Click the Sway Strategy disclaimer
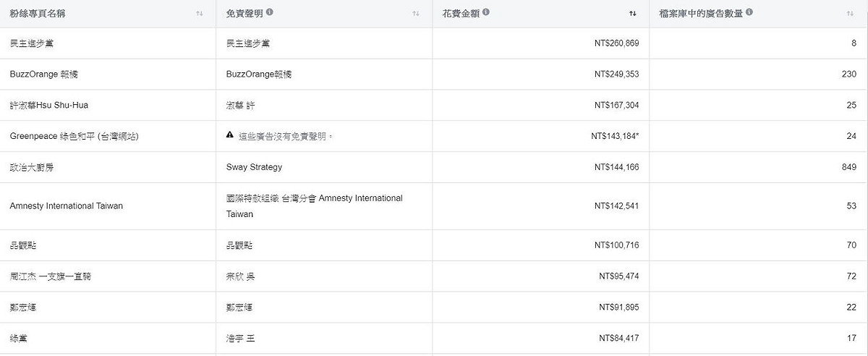868x356 pixels. [254, 167]
